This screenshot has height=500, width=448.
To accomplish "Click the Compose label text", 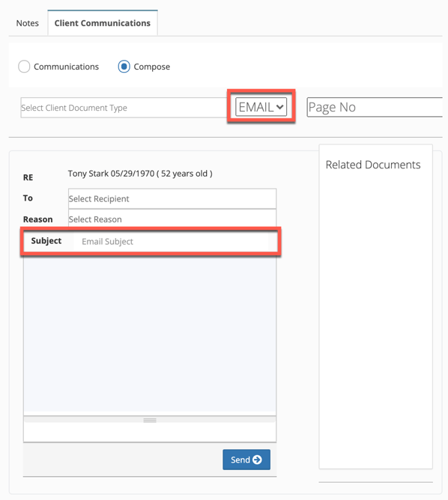I will click(x=152, y=67).
